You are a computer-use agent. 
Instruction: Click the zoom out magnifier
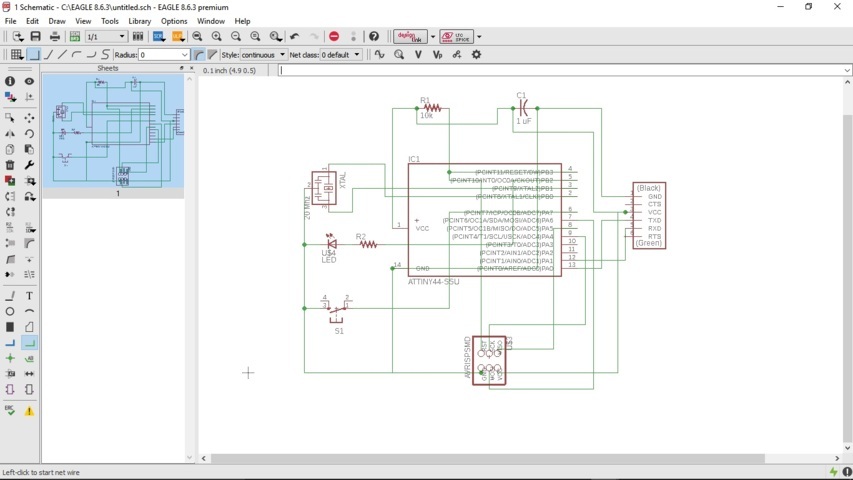(x=236, y=36)
